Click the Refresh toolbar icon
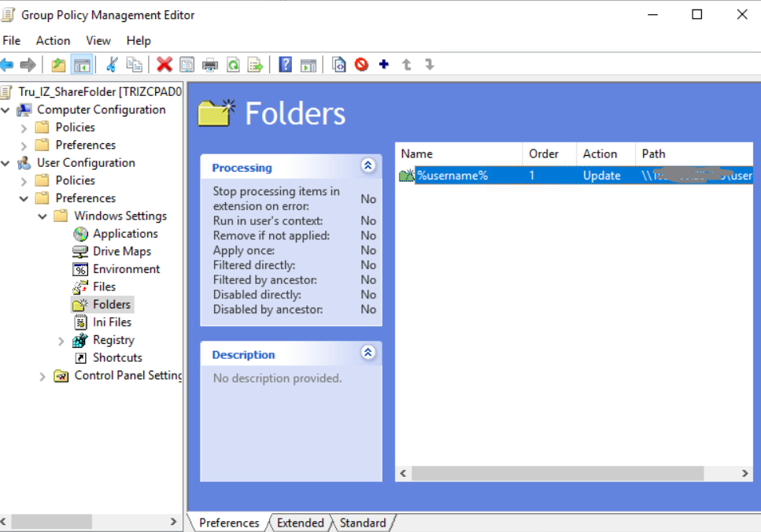This screenshot has width=761, height=532. point(234,65)
